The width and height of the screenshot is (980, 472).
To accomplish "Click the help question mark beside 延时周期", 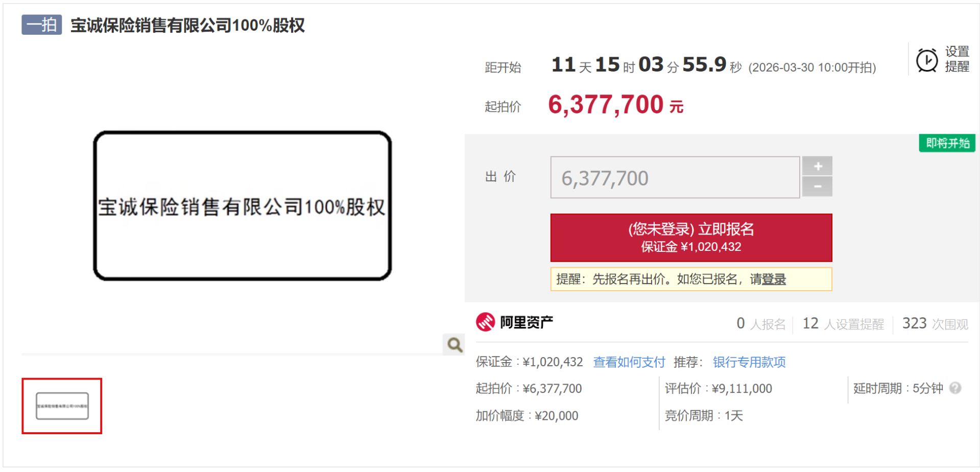I will [955, 388].
